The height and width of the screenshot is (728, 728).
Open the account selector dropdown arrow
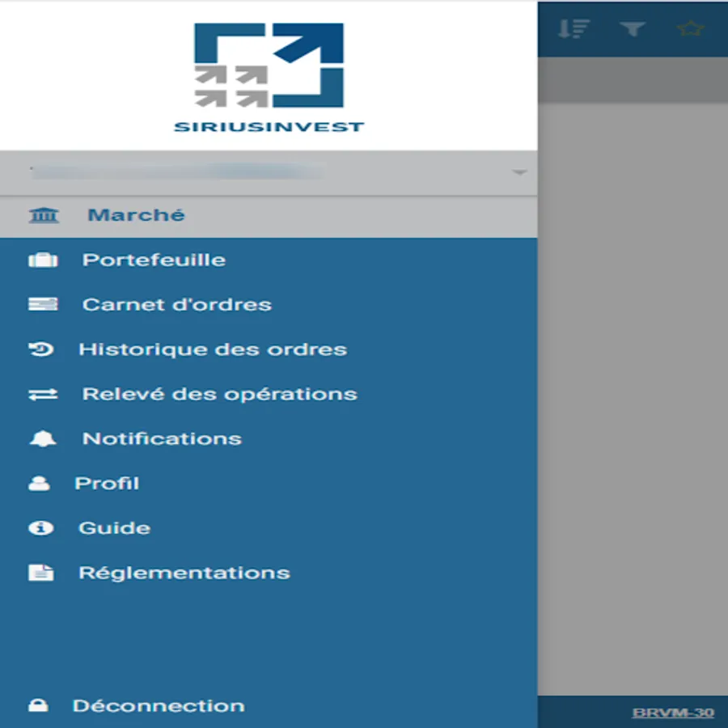pos(519,172)
